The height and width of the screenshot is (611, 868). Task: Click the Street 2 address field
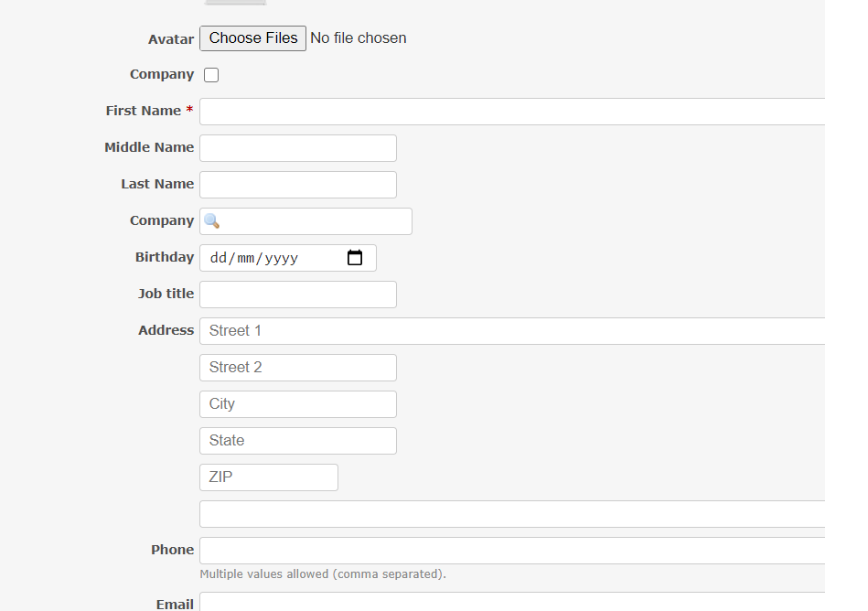297,367
